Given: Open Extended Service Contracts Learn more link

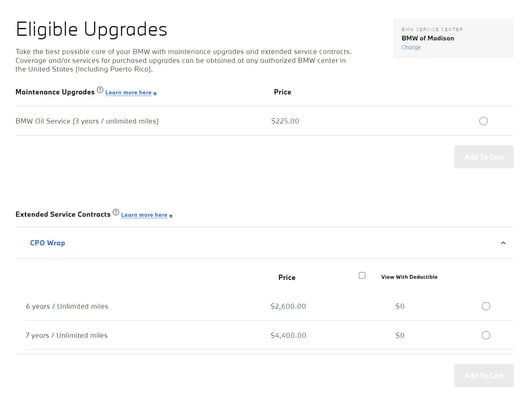Looking at the screenshot, I should coord(147,215).
